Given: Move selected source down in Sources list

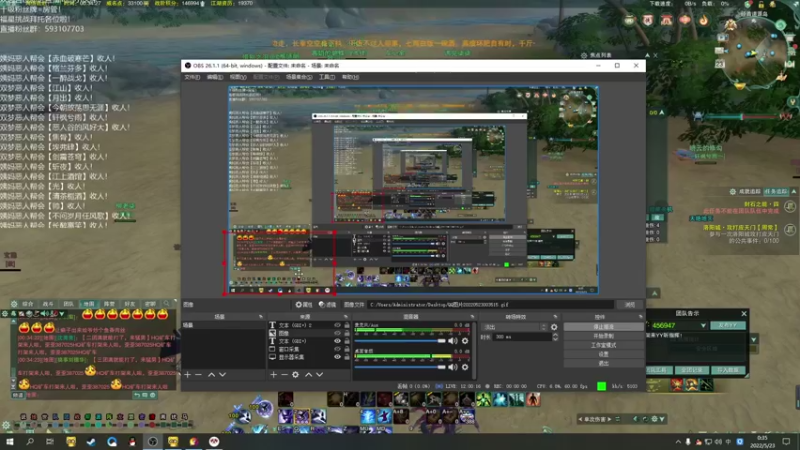Looking at the screenshot, I should (319, 374).
